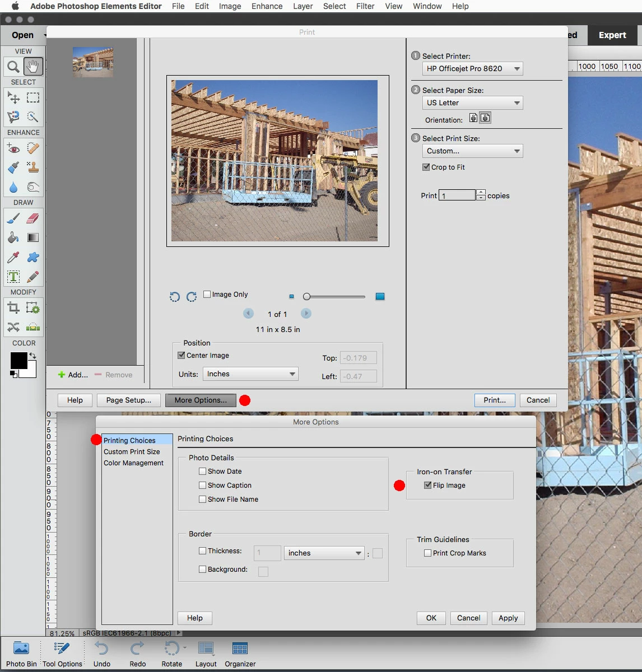The width and height of the screenshot is (642, 672).
Task: Select the Straighten tool
Action: pyautogui.click(x=33, y=327)
